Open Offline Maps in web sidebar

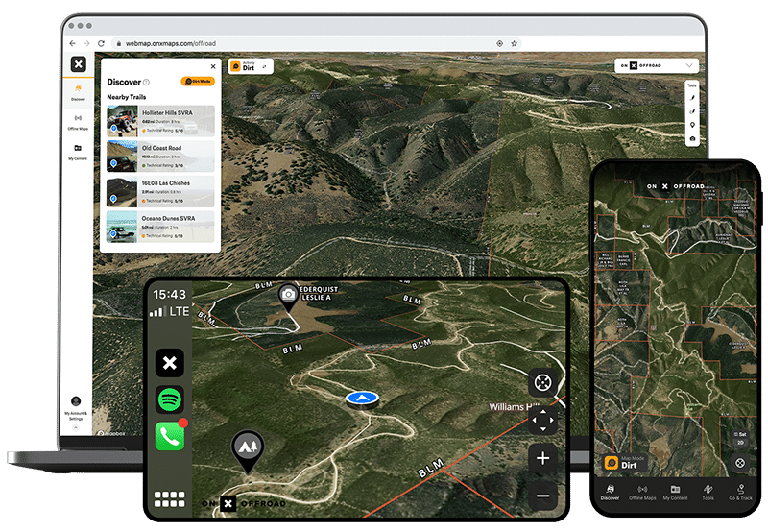point(78,122)
